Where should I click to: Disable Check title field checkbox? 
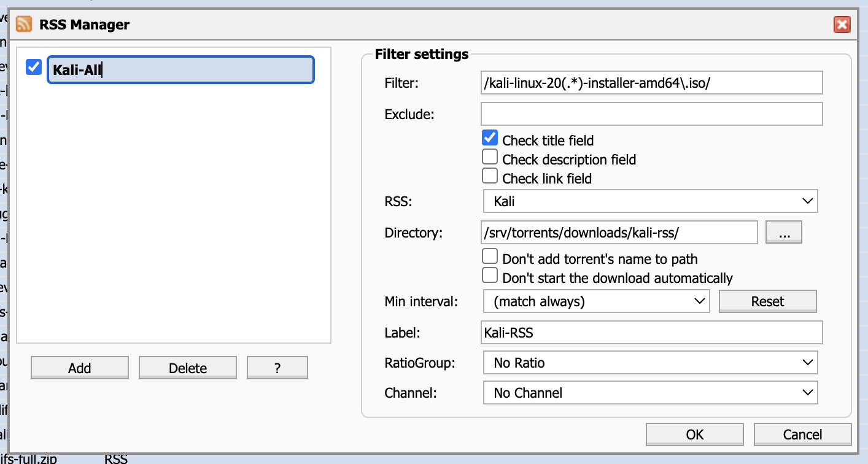click(490, 138)
